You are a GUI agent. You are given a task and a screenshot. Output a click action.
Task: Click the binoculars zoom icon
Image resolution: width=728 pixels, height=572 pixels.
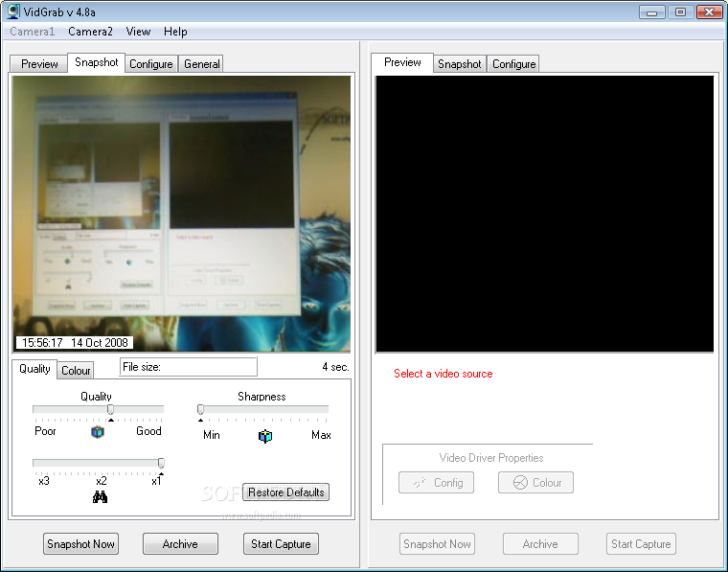(100, 497)
